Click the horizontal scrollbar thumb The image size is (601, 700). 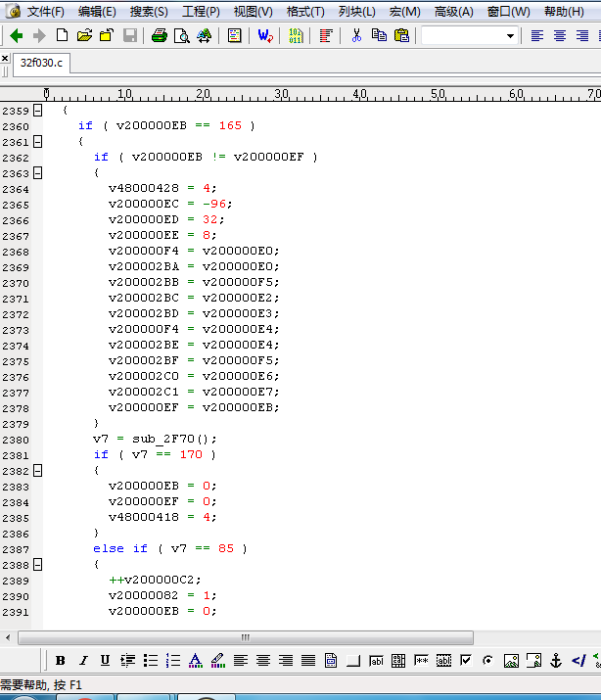tap(245, 637)
